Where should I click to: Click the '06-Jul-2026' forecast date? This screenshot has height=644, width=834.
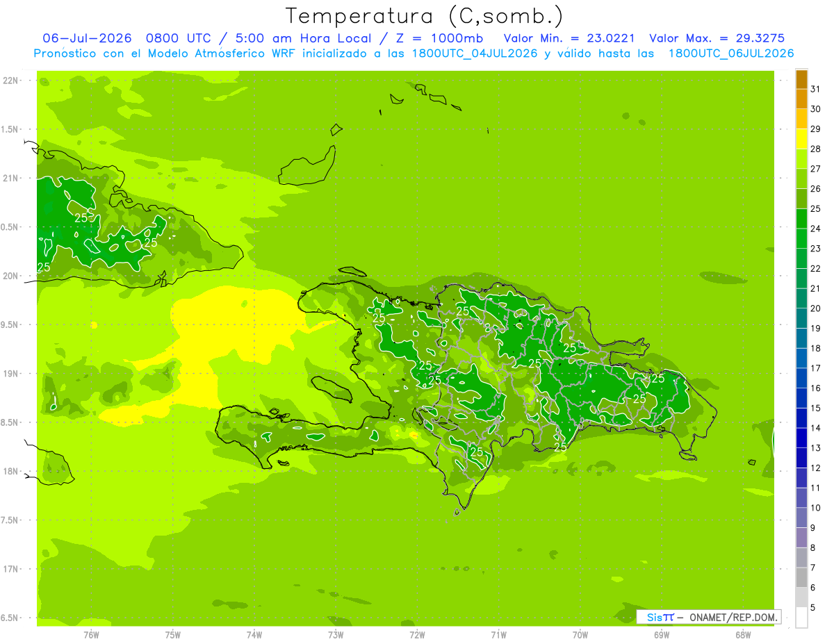point(88,38)
